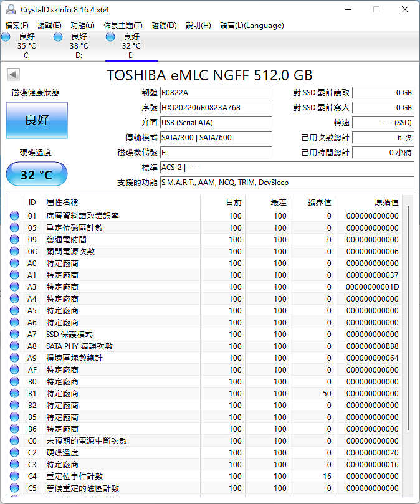Click raw value 0000000000BB8
The image size is (420, 504).
(x=373, y=346)
